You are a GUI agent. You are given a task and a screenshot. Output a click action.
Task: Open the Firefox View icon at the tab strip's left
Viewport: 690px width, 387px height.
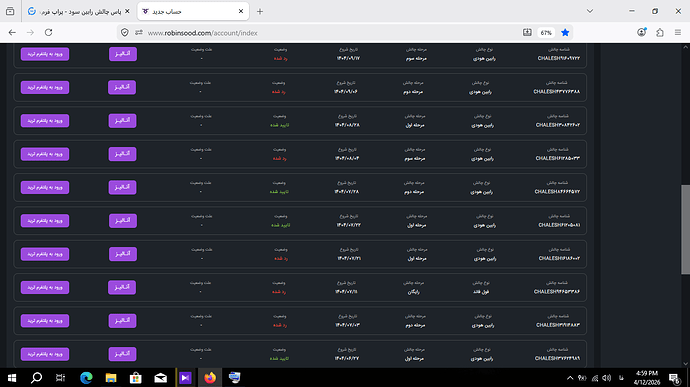tap(10, 11)
